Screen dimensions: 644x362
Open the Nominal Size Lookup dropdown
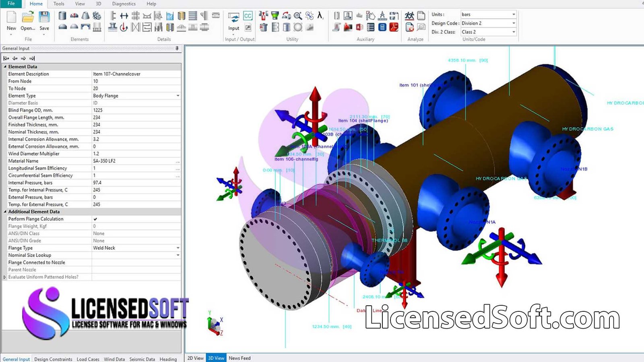(x=178, y=255)
